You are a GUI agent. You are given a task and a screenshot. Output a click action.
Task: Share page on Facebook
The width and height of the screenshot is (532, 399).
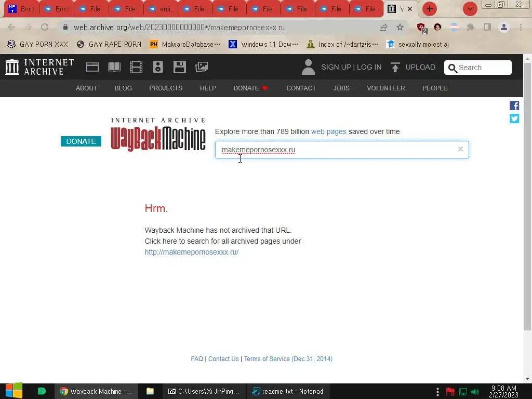point(514,105)
